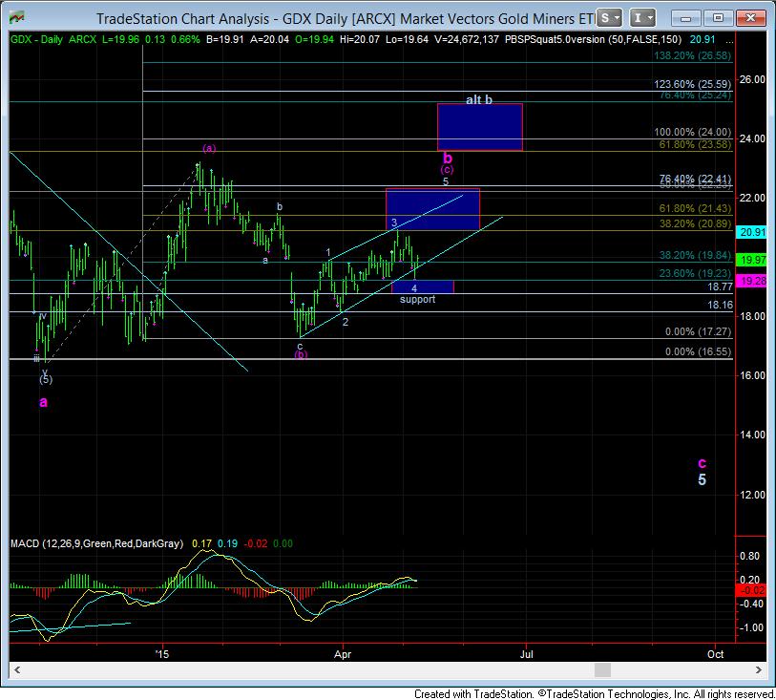
Task: Click the 12.00 price axis label
Action: pyautogui.click(x=752, y=495)
